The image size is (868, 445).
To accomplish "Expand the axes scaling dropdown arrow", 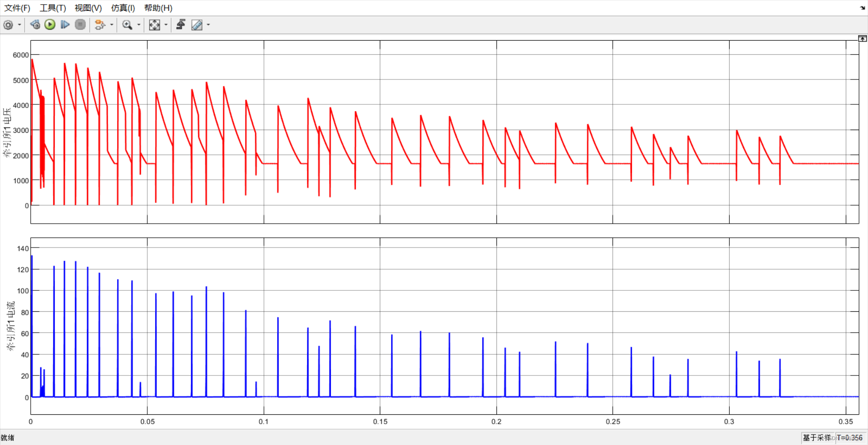I will (x=166, y=25).
